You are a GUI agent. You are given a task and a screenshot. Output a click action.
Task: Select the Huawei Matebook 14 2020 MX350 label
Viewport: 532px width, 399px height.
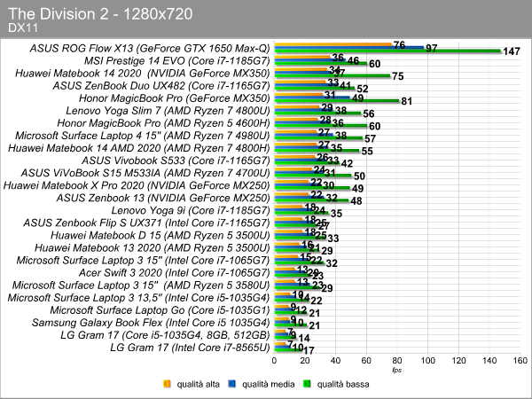(x=143, y=74)
